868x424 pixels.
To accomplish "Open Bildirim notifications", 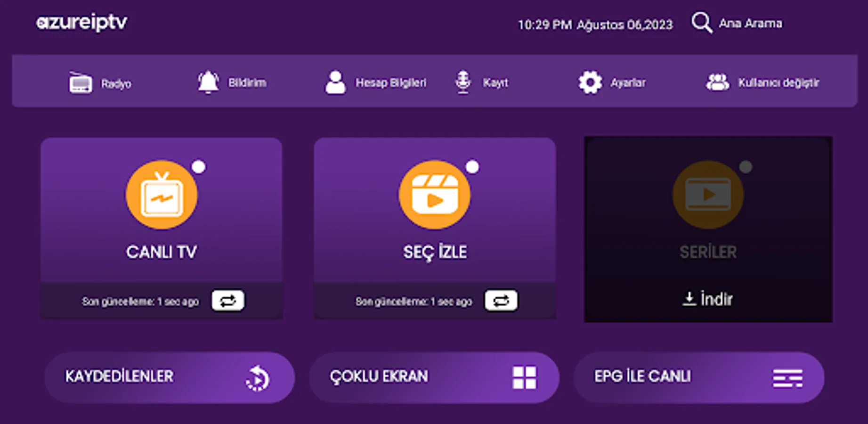I will point(234,82).
